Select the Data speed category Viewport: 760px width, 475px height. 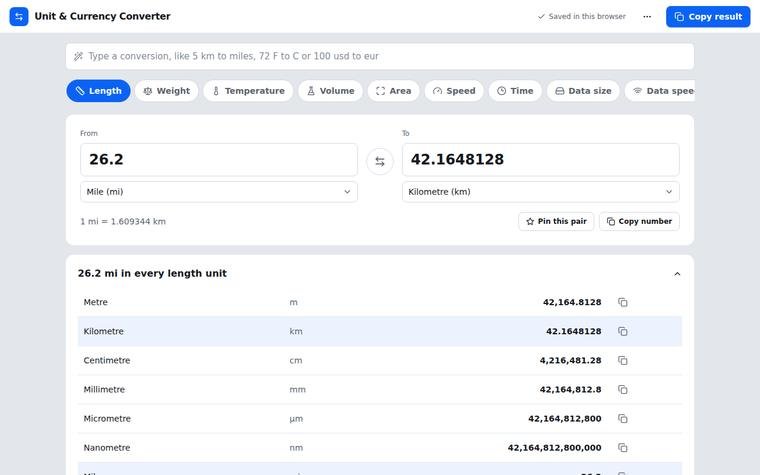pos(660,91)
